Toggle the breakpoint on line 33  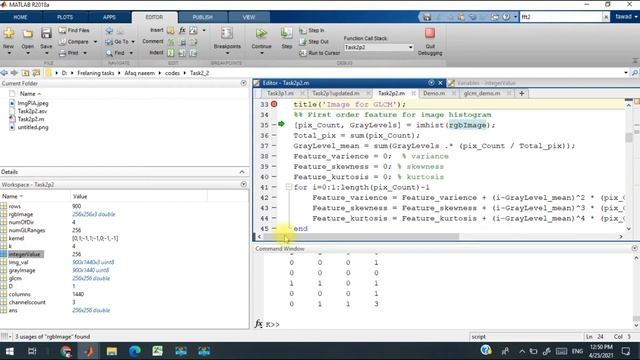274,104
